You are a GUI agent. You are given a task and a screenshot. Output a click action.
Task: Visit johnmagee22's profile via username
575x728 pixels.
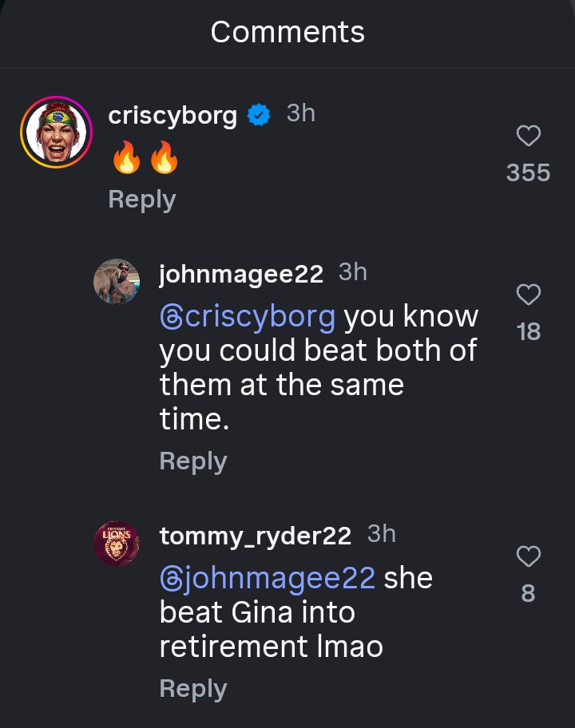click(x=241, y=274)
